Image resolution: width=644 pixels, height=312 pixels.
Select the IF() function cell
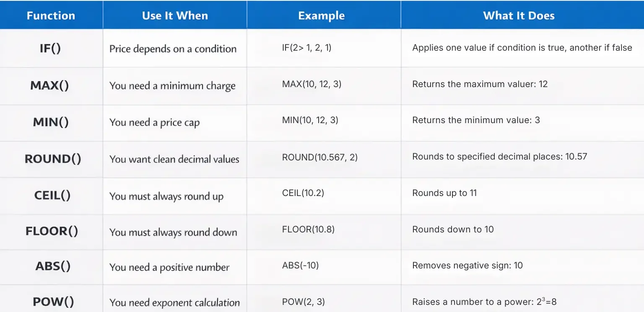50,49
